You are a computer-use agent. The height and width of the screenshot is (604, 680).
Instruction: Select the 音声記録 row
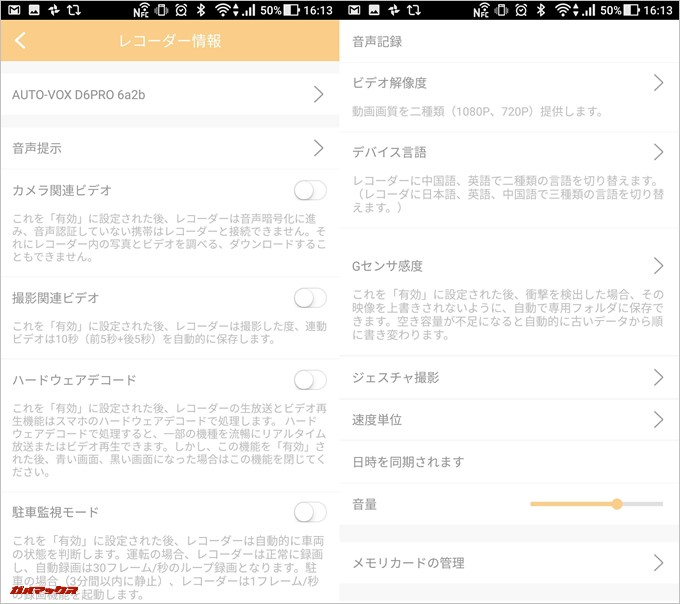tap(510, 42)
